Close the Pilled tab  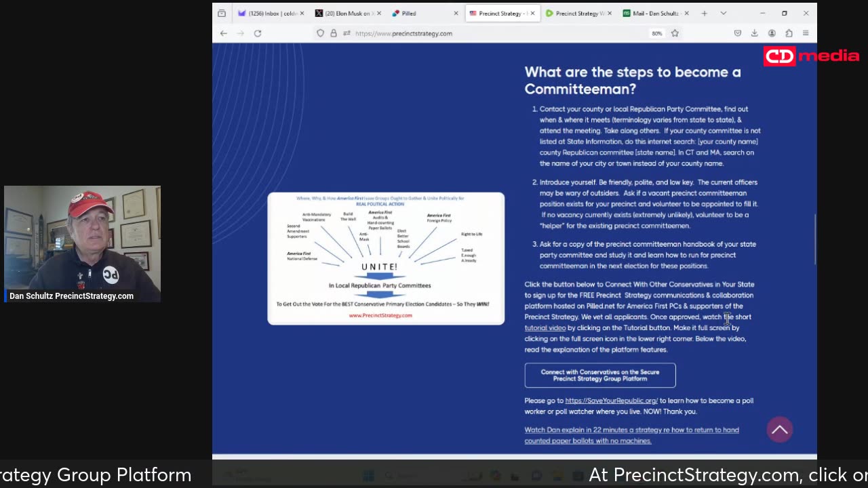tap(456, 13)
